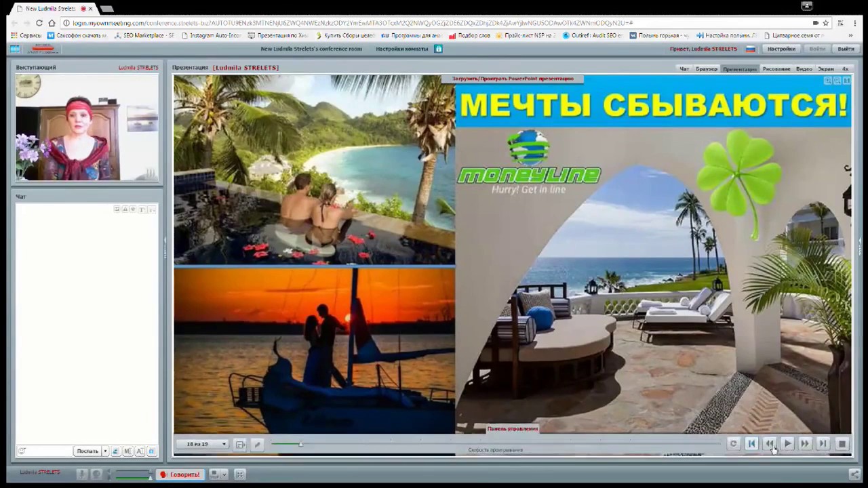Open the Instagram Auto-Incor bookmark

coord(211,35)
